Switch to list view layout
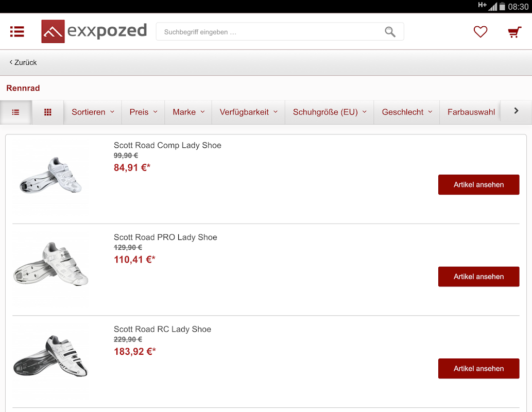 16,112
